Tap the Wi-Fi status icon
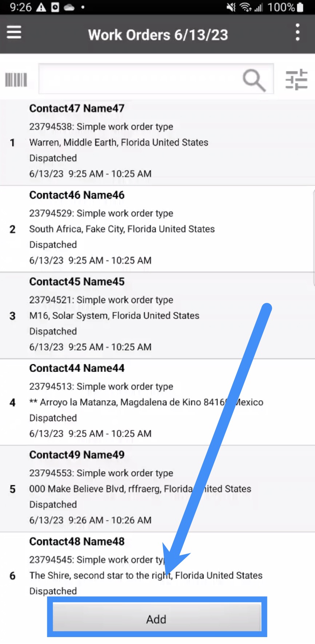Viewport: 315px width, 644px height. (x=246, y=7)
